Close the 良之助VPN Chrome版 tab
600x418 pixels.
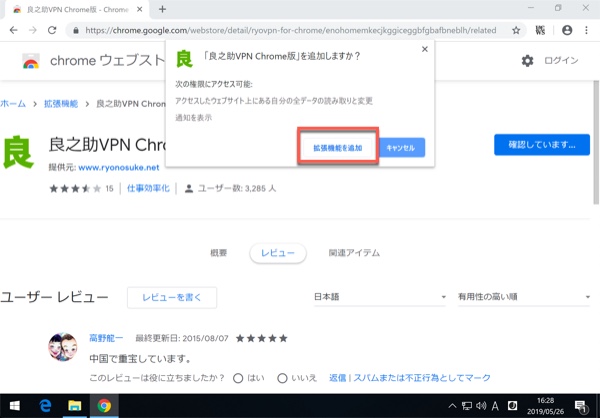click(x=140, y=9)
